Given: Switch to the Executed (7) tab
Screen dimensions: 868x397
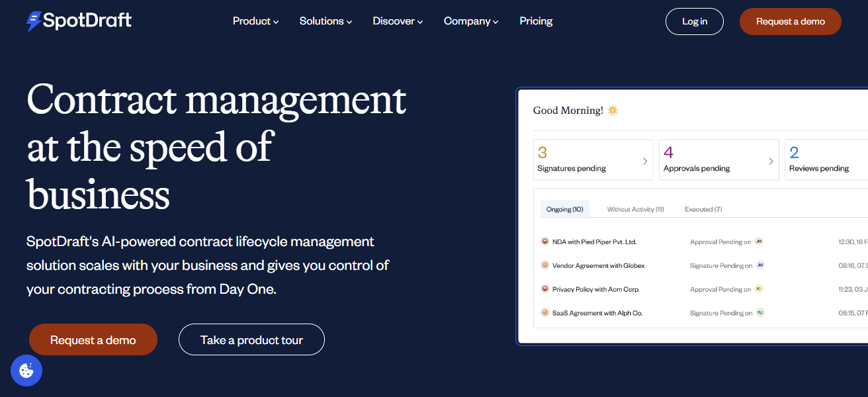Looking at the screenshot, I should tap(703, 209).
